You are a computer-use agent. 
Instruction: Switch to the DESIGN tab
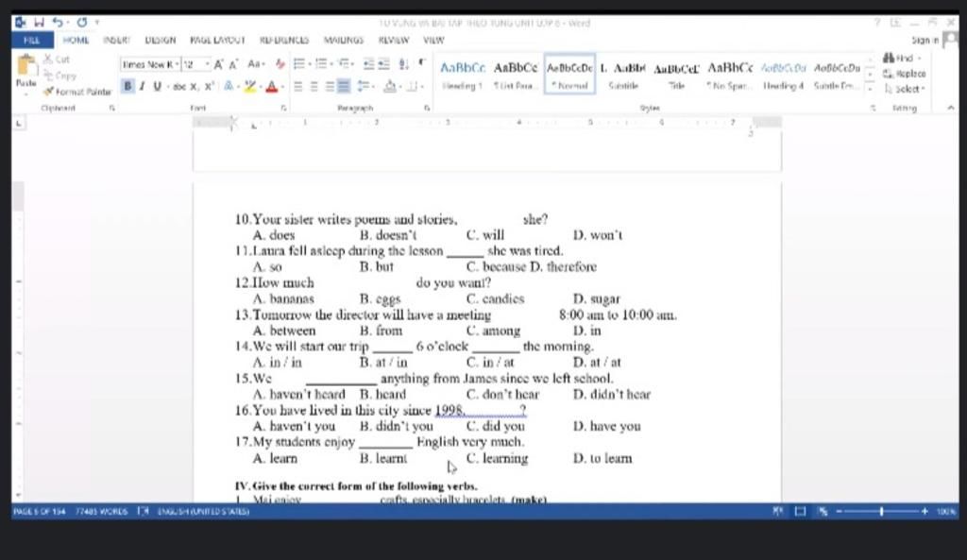tap(161, 40)
